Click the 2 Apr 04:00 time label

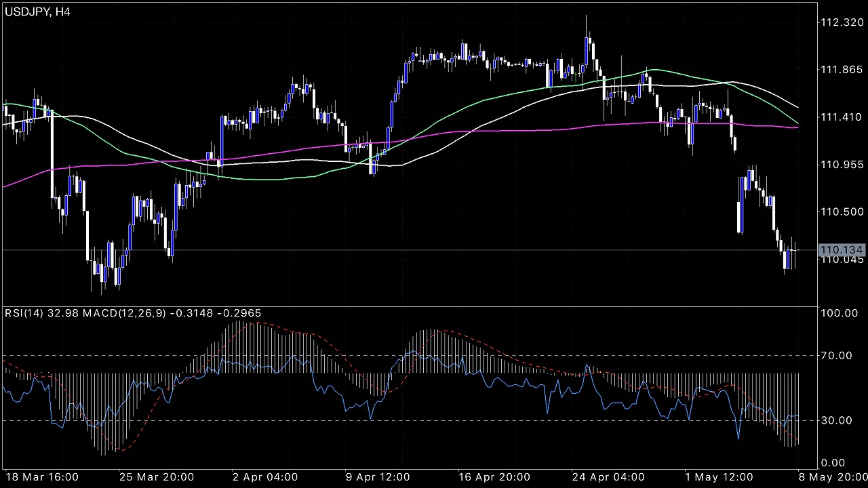point(264,476)
